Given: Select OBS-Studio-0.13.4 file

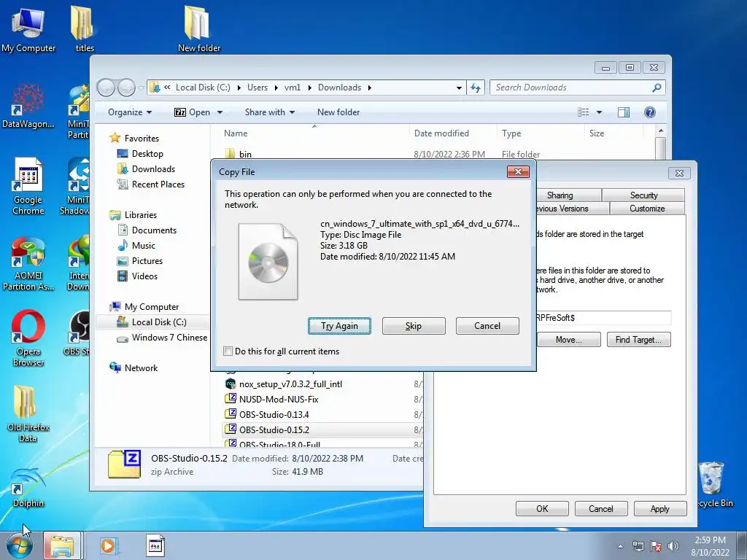Looking at the screenshot, I should [274, 415].
